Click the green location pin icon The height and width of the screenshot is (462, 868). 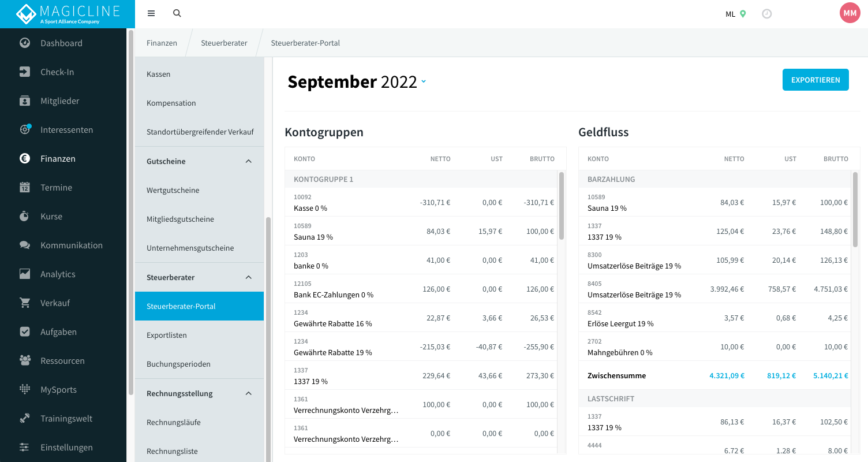[743, 14]
